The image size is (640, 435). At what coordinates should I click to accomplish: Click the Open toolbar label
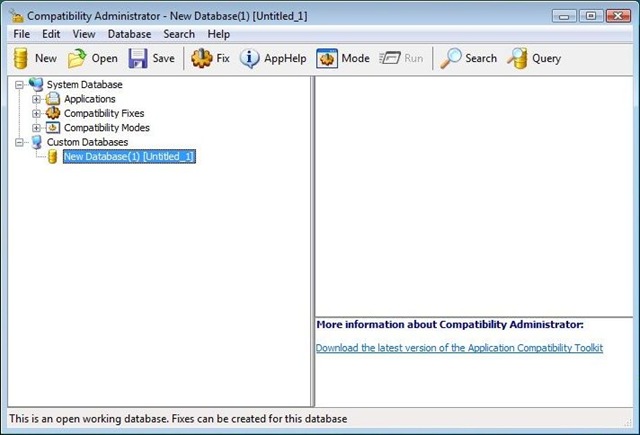[104, 58]
